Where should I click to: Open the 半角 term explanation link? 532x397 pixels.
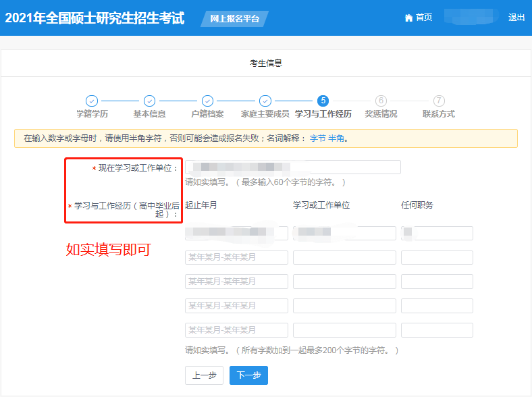pyautogui.click(x=336, y=138)
